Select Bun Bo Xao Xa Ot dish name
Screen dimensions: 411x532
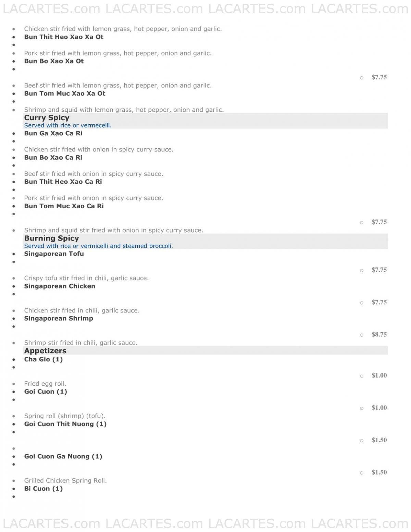pyautogui.click(x=54, y=61)
